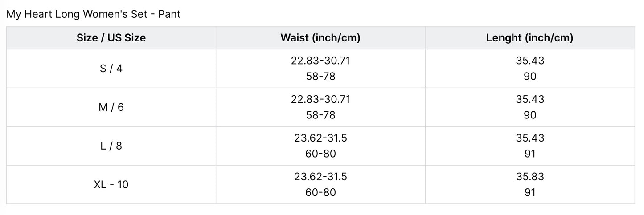Select length cm 91 in L / 8 row

[530, 154]
